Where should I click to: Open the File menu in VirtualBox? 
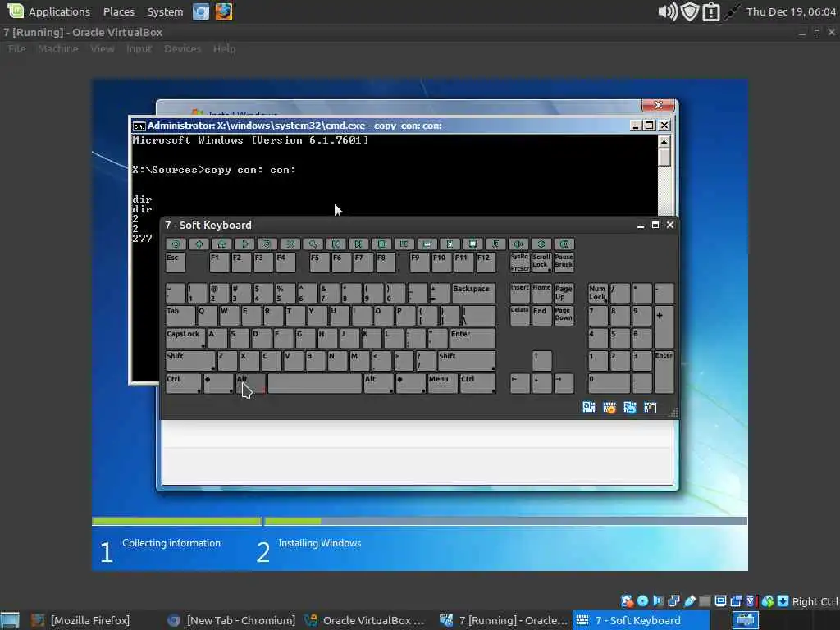16,48
